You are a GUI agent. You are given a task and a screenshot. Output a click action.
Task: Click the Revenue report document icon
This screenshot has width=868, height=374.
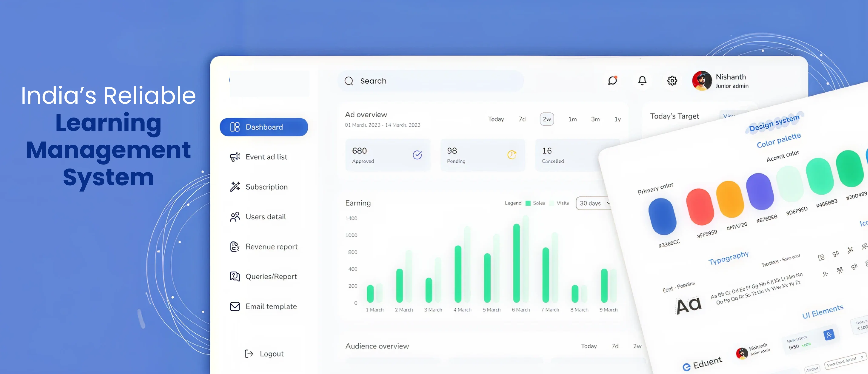(235, 247)
